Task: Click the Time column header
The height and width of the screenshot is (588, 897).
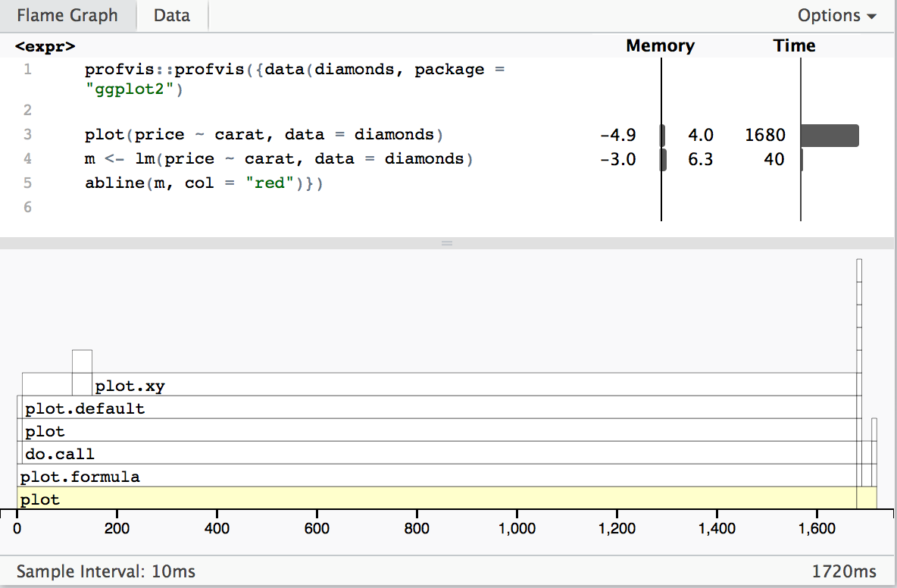Action: coord(794,45)
